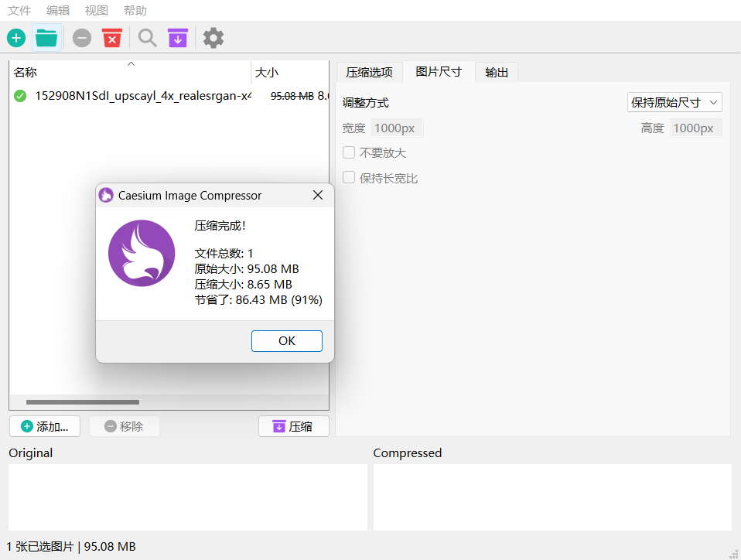Toggle the 保持长宽比 checkbox
741x560 pixels.
pyautogui.click(x=349, y=178)
